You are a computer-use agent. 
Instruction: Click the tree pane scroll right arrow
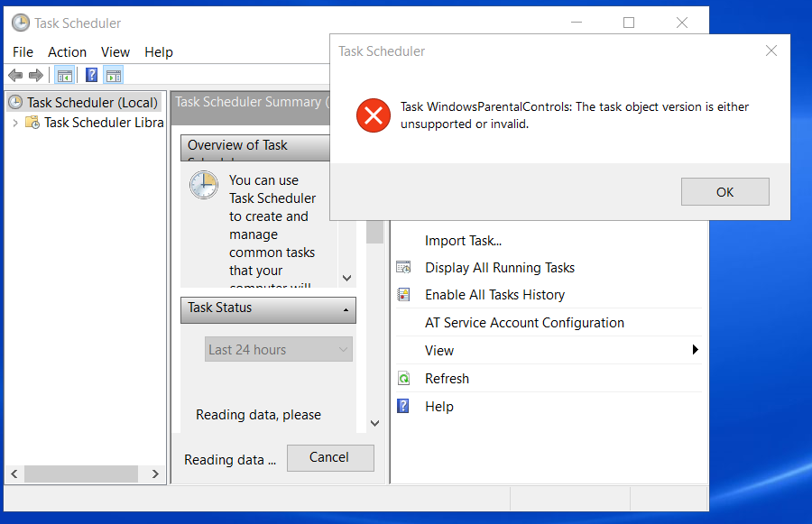point(155,473)
